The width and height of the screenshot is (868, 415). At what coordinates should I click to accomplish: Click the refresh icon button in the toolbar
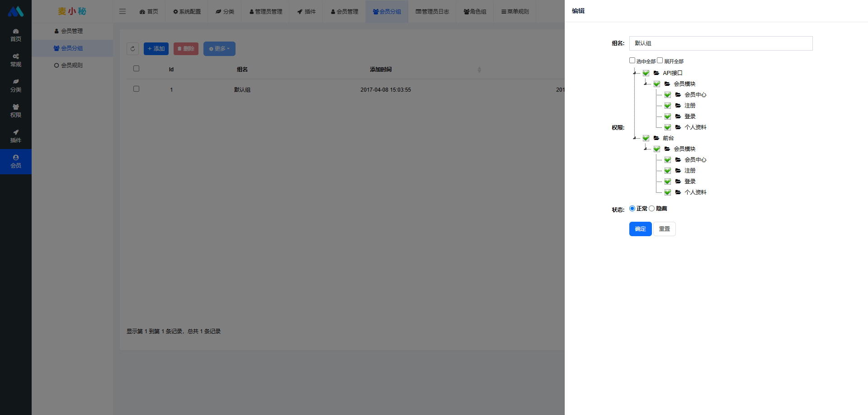coord(132,49)
